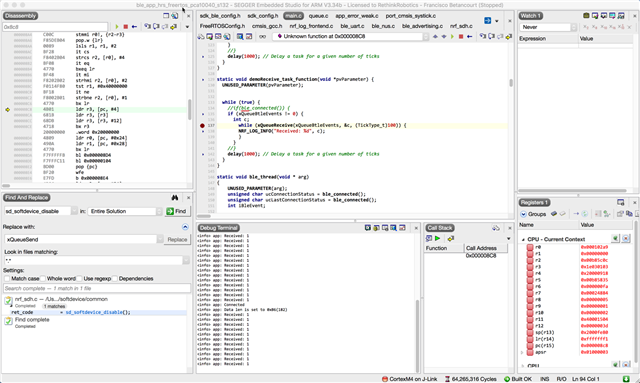Click red Stop button in Disassembly toolbar
The height and width of the screenshot is (383, 640).
[x=126, y=27]
